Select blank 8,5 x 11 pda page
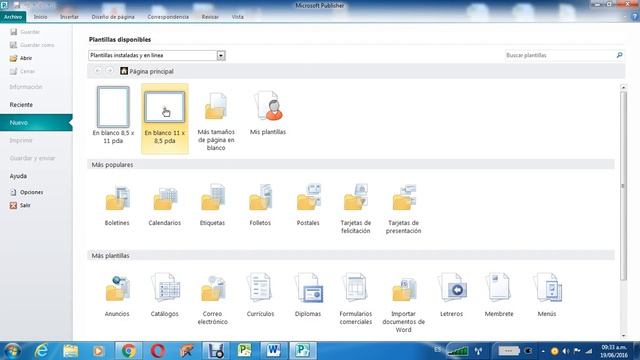 tap(113, 115)
